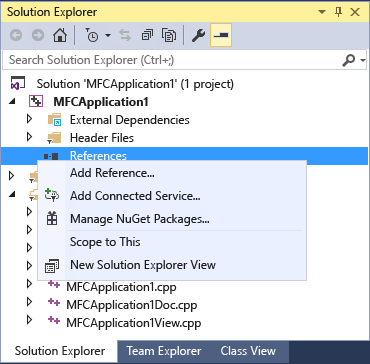Click the Collapse All toolbar icon

point(147,35)
